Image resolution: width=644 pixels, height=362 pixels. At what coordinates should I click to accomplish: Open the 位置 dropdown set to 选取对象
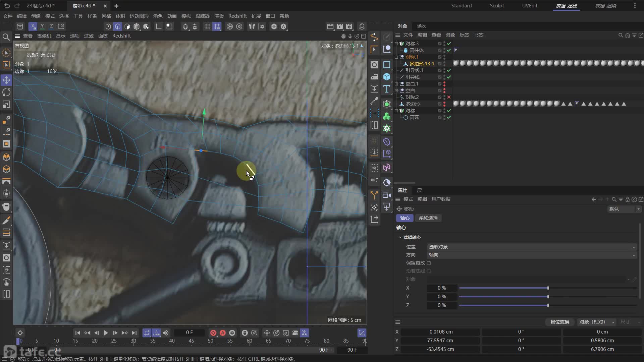(x=532, y=247)
